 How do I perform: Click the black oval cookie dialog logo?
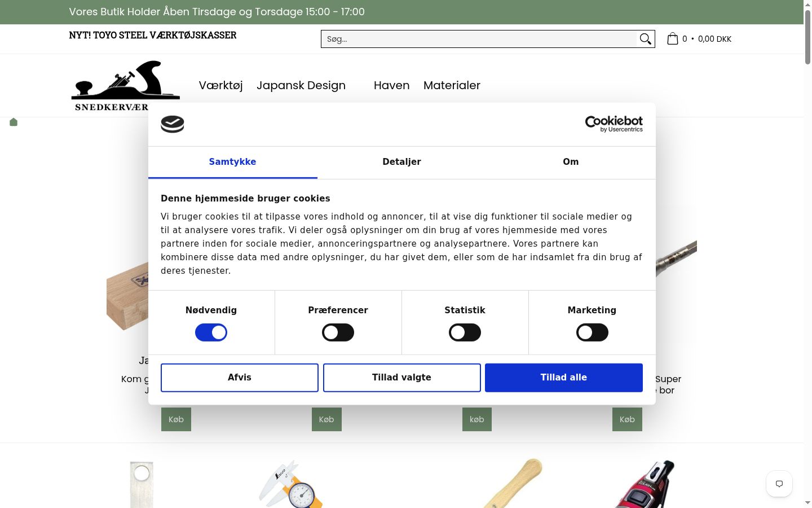pos(173,124)
